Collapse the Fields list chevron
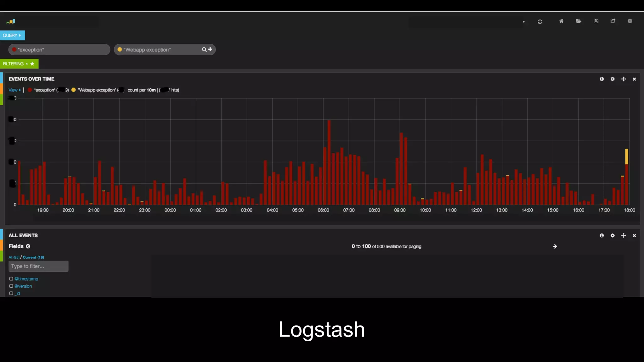 (28, 246)
